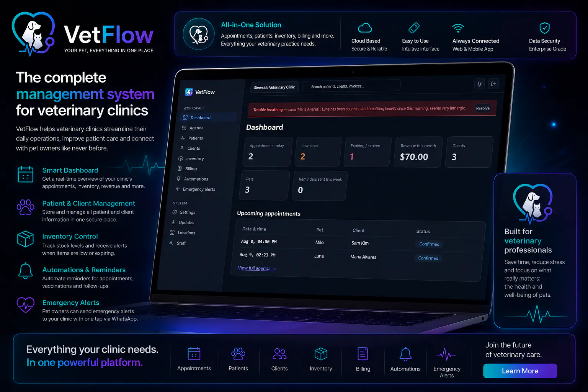
Task: Resolve the Trouble breathing alert
Action: point(483,108)
